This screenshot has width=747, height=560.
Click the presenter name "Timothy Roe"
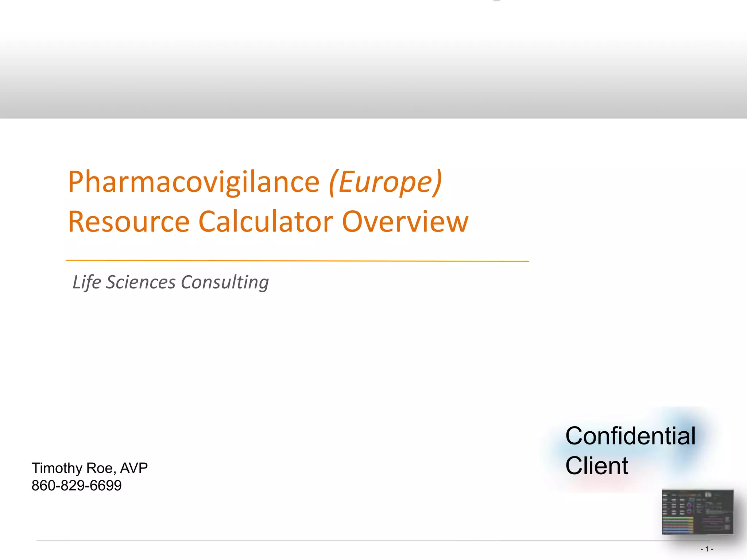(72, 468)
